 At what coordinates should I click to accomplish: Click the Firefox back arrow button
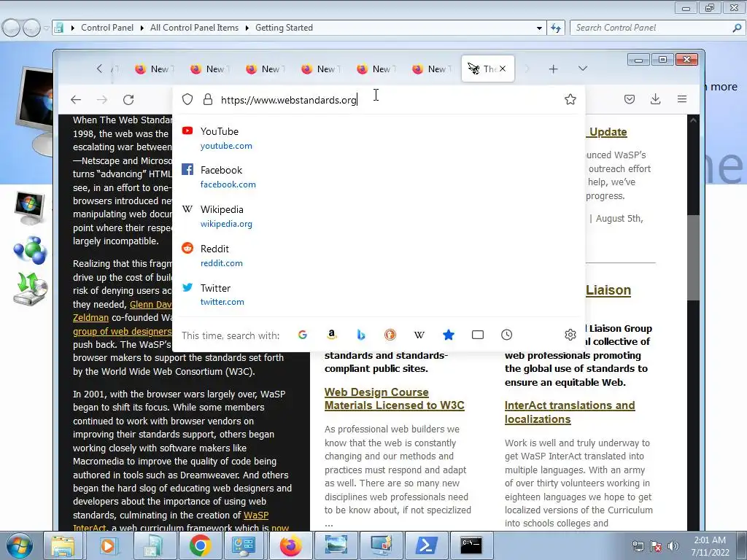coord(76,99)
